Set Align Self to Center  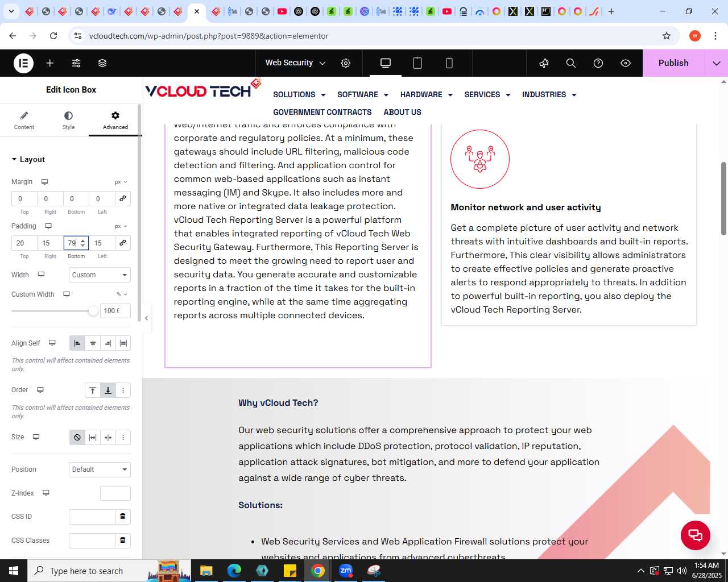tap(93, 343)
